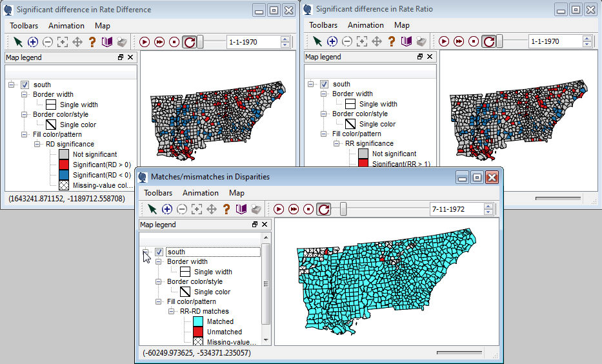
Task: Click animation time slider handle in Disparities window
Action: pyautogui.click(x=343, y=209)
